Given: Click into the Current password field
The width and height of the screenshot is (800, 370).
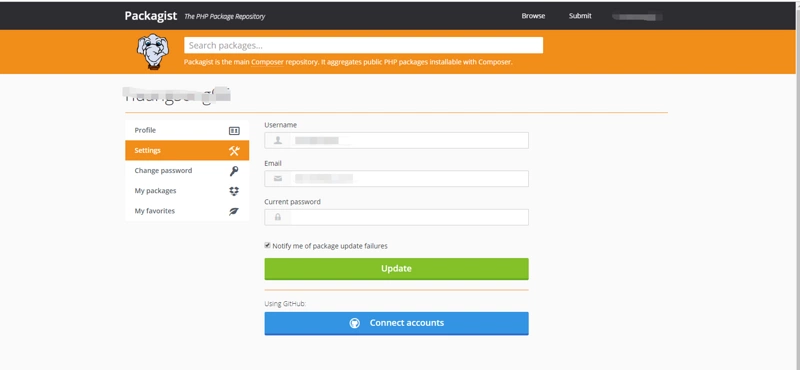Looking at the screenshot, I should [x=396, y=217].
